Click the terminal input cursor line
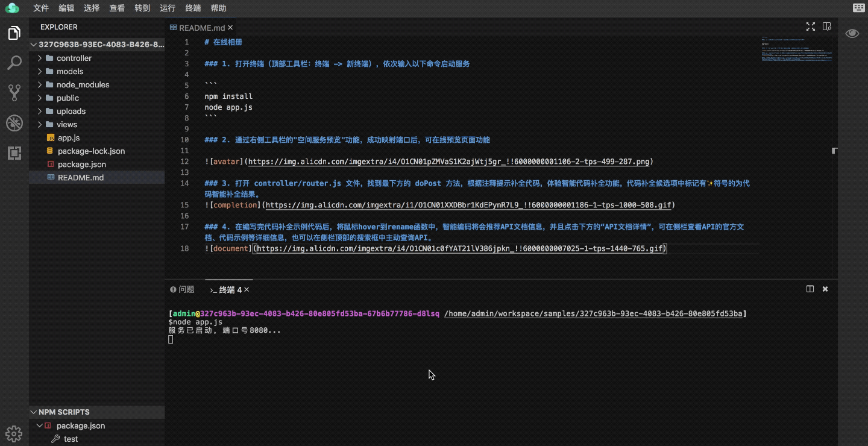This screenshot has height=446, width=868. pos(171,339)
